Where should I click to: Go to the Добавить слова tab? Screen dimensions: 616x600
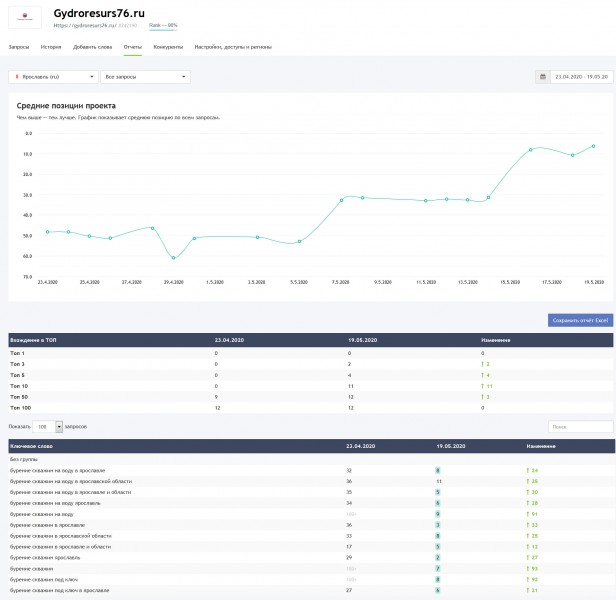[92, 47]
